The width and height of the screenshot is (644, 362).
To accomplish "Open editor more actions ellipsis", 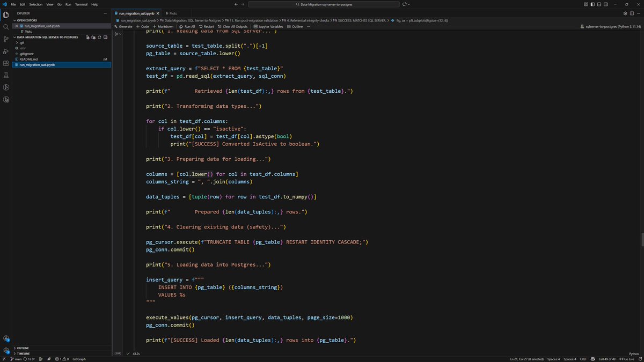I will tap(638, 13).
